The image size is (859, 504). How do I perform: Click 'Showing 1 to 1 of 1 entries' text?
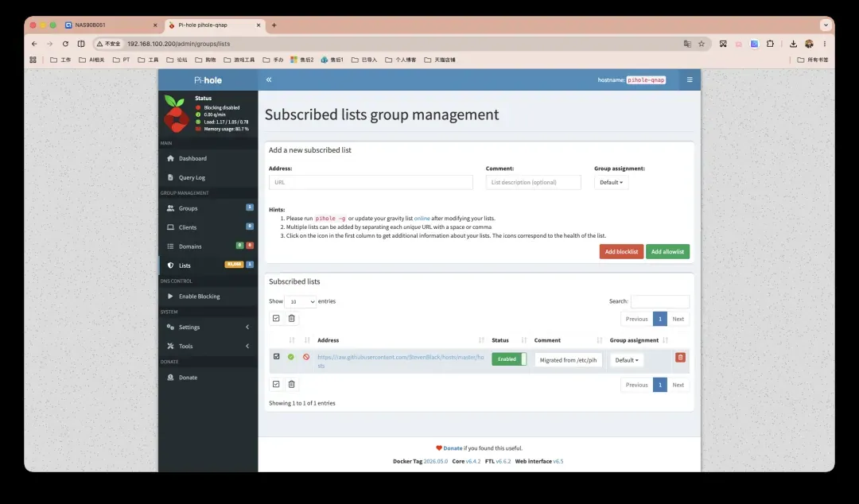(302, 403)
